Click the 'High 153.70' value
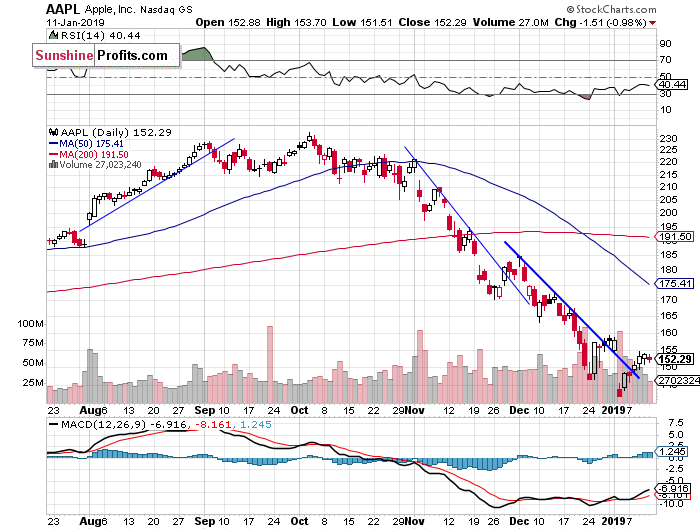The image size is (700, 530). click(296, 22)
